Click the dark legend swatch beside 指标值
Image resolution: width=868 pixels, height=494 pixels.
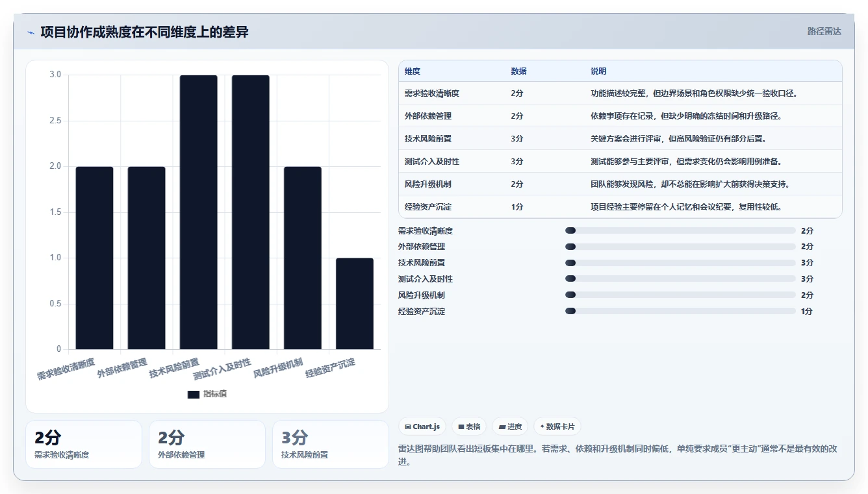(x=194, y=395)
